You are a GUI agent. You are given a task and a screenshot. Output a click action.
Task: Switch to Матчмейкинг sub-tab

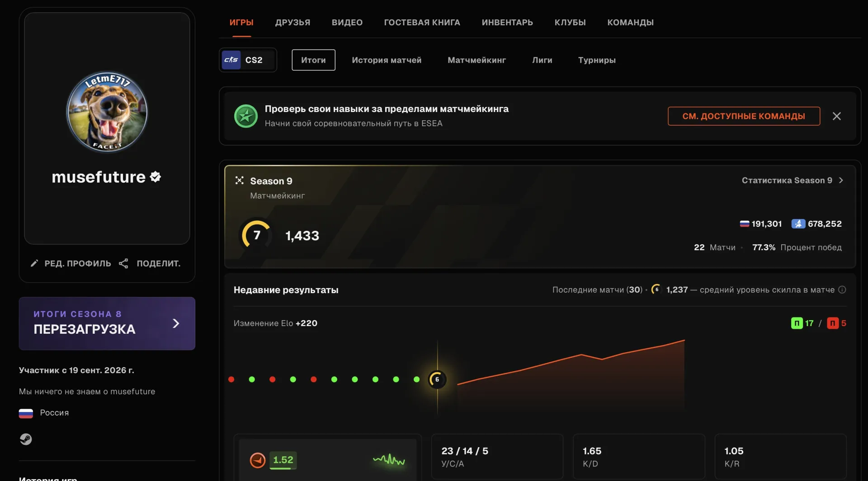(476, 60)
